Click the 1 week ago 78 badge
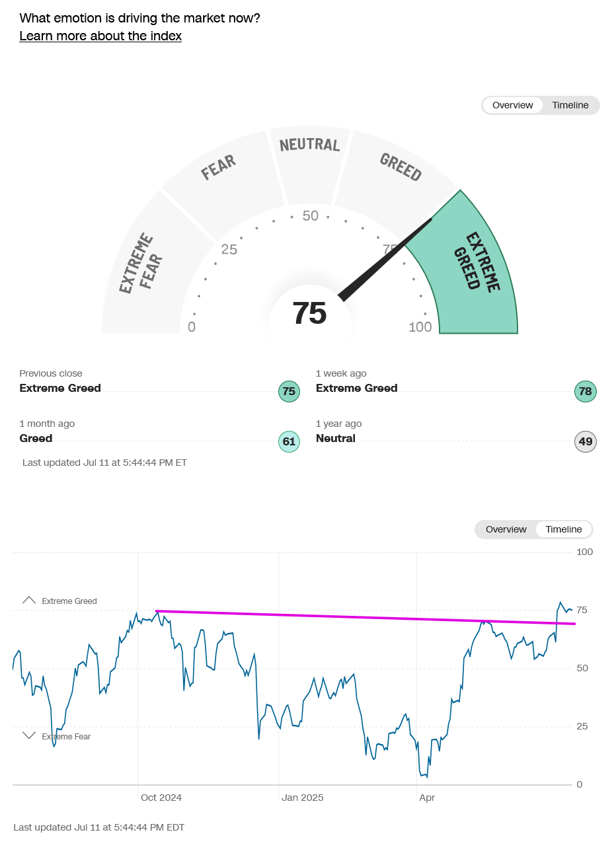The height and width of the screenshot is (859, 616). pos(586,391)
